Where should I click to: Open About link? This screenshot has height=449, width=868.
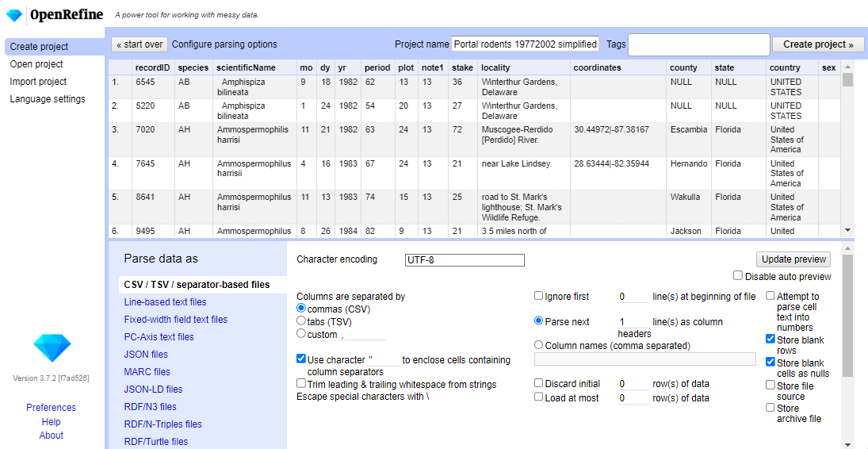point(51,436)
